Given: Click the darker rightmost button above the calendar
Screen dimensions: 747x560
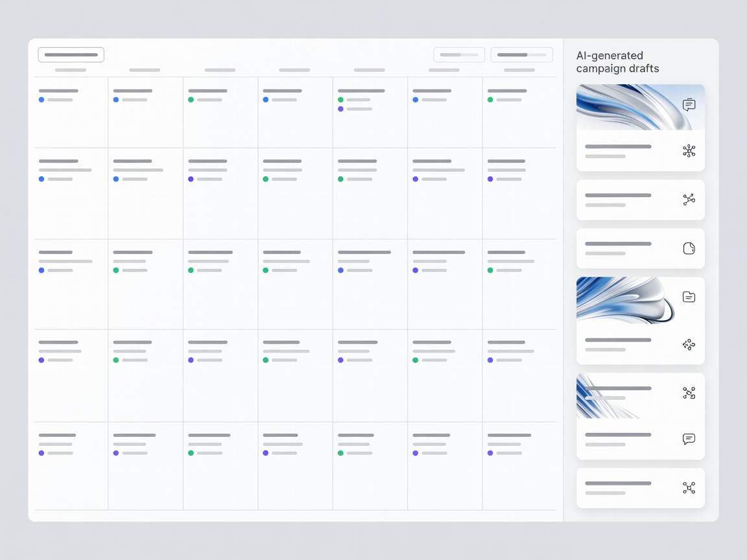Looking at the screenshot, I should pos(521,54).
